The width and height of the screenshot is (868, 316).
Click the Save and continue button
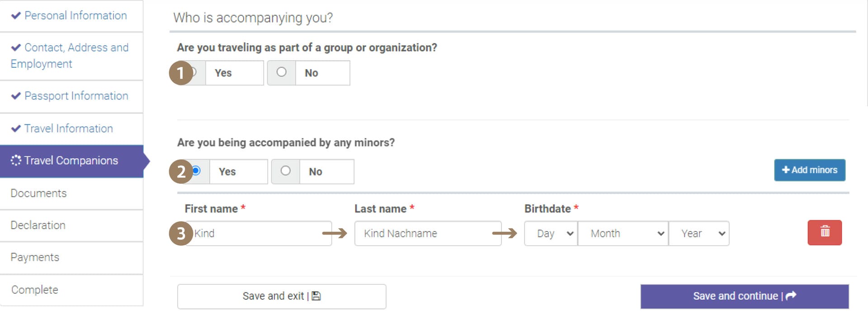coord(745,296)
